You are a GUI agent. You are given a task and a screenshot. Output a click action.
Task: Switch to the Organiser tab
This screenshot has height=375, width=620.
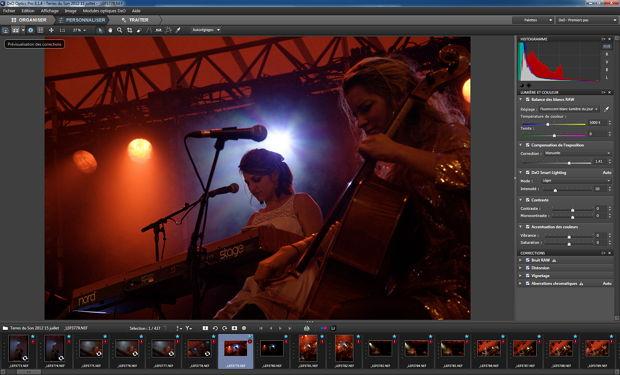28,20
